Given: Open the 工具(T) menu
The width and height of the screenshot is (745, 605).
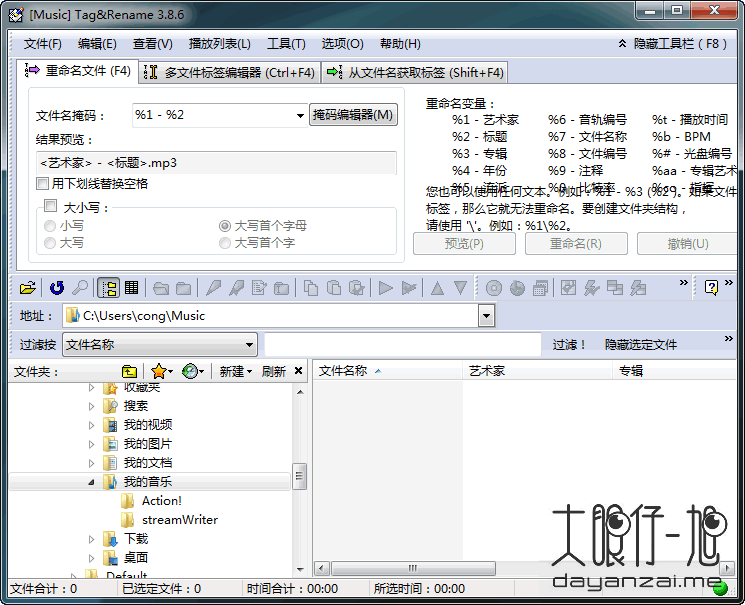Looking at the screenshot, I should coord(286,44).
